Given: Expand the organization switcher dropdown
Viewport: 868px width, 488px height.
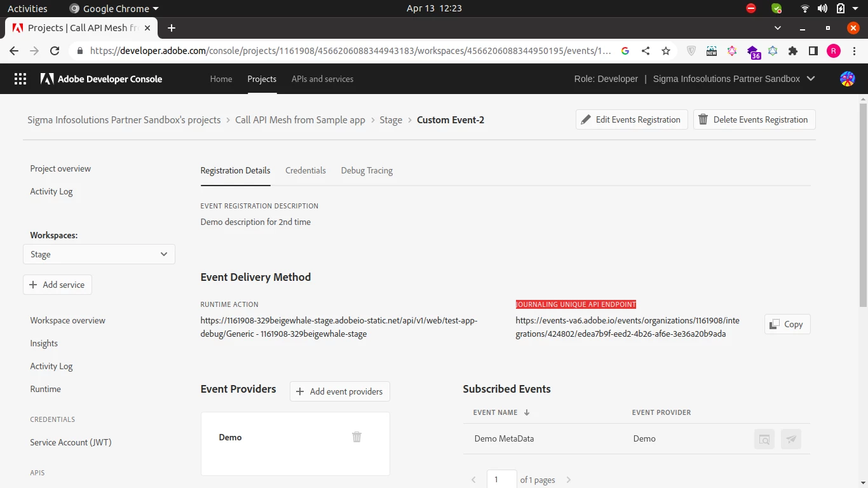Looking at the screenshot, I should pyautogui.click(x=810, y=79).
